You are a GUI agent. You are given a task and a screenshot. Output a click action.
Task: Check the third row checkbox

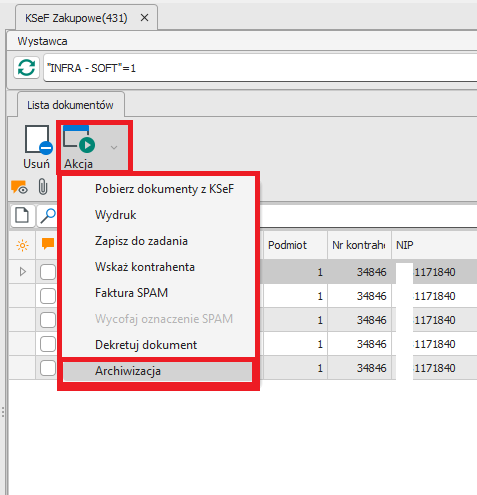[x=48, y=320]
